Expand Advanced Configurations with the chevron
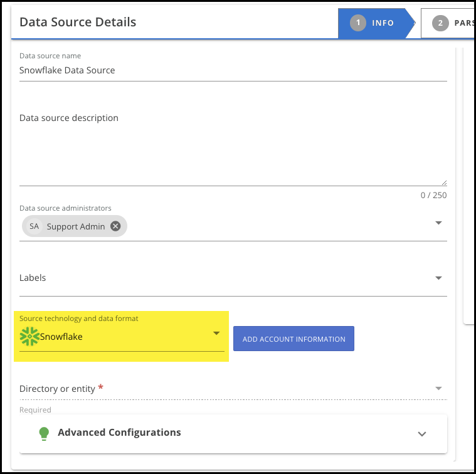Image resolution: width=476 pixels, height=474 pixels. pos(422,434)
